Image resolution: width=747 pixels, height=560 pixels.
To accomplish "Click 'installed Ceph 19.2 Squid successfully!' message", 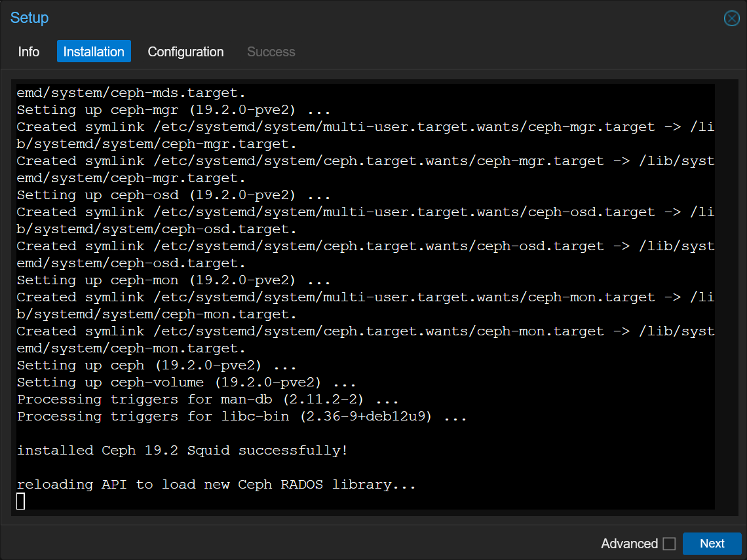I will [182, 451].
